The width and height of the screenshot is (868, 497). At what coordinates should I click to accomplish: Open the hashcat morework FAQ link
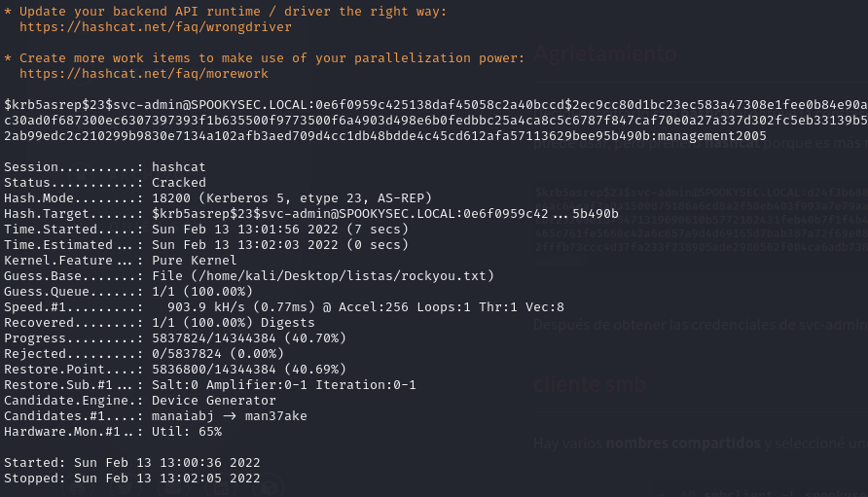143,74
